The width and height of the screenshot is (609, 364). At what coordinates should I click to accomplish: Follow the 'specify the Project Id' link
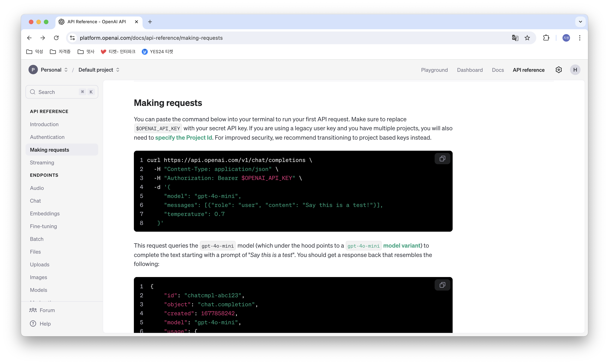pos(184,138)
